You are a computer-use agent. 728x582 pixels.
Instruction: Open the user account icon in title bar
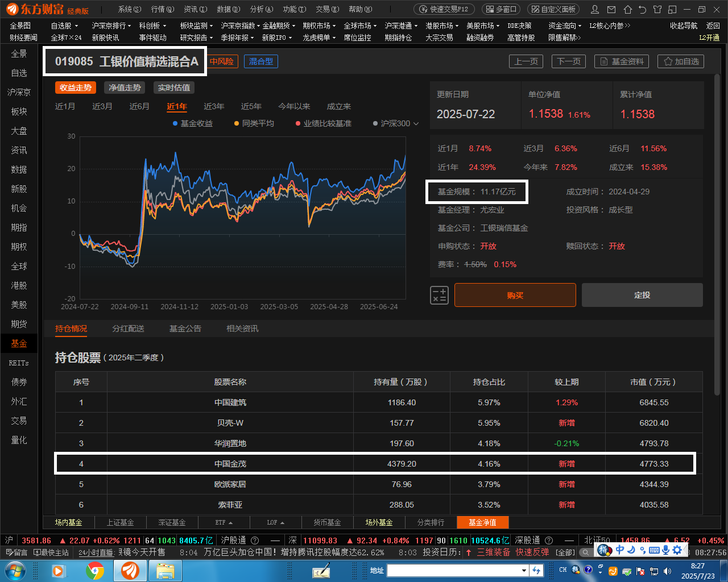click(x=595, y=9)
